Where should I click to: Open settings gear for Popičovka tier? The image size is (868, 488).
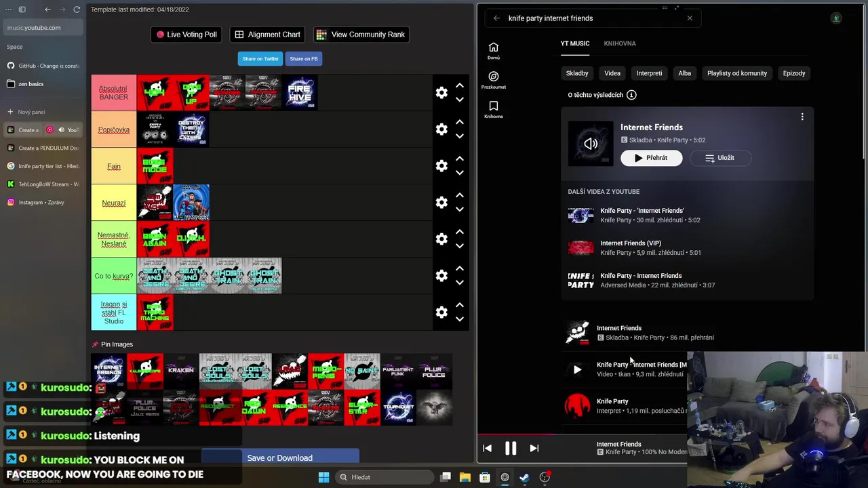(x=441, y=129)
